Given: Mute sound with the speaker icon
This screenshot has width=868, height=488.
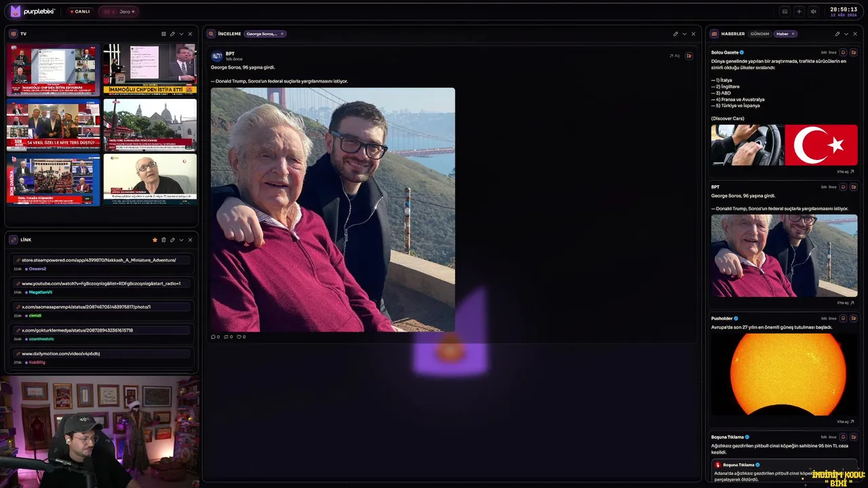Looking at the screenshot, I should pos(813,12).
